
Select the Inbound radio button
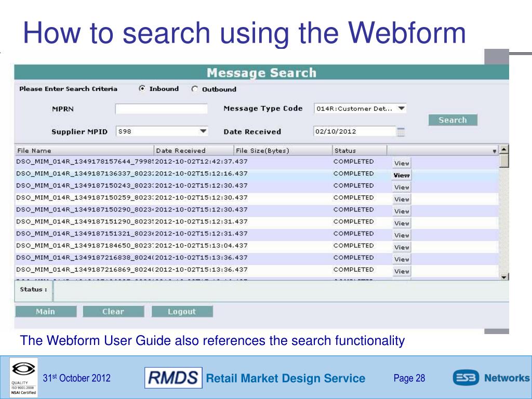tap(142, 88)
